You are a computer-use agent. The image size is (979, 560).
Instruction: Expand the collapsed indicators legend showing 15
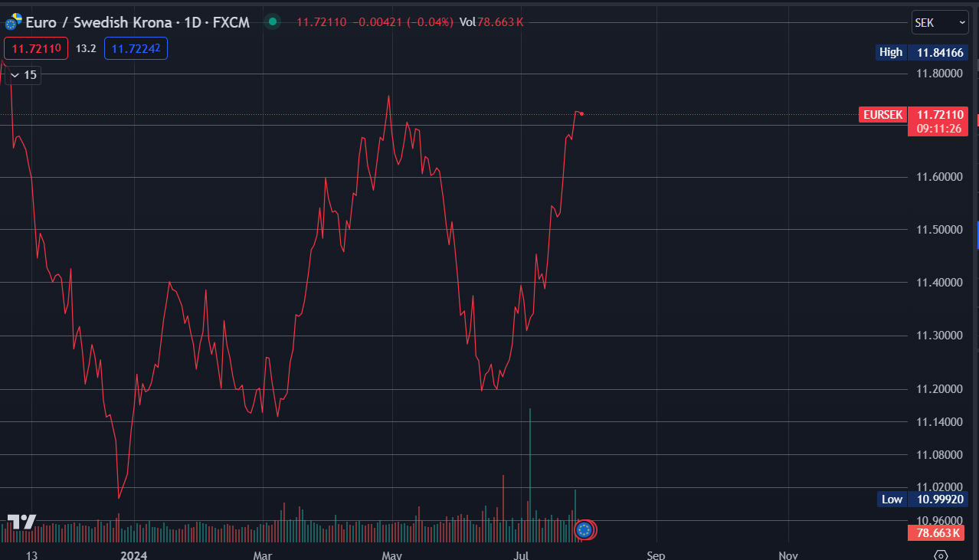(x=22, y=75)
